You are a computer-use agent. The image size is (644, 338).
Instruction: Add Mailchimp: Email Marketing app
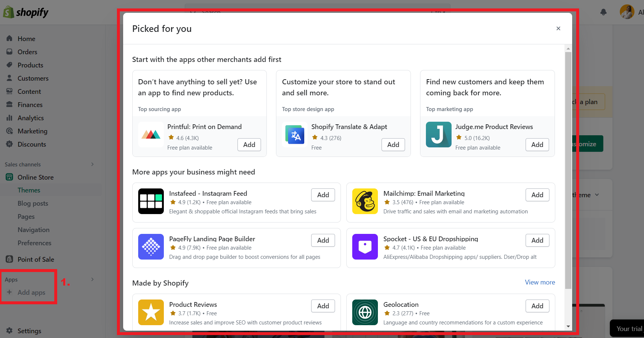(x=537, y=195)
